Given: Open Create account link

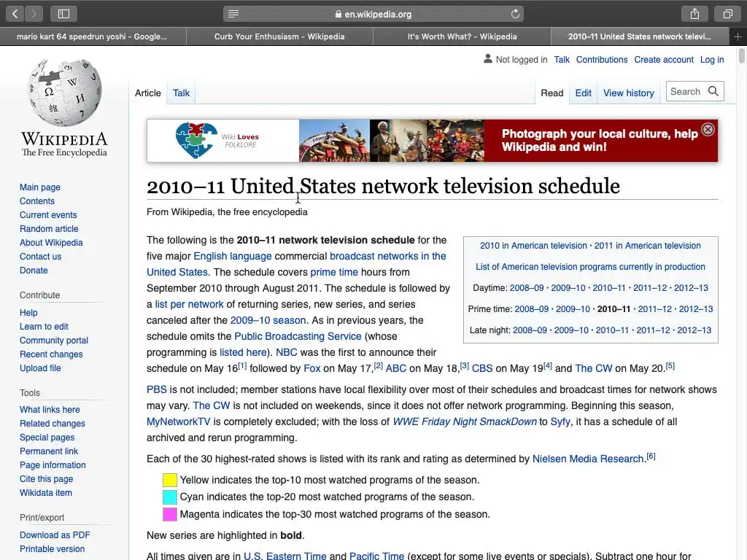Looking at the screenshot, I should (x=664, y=60).
